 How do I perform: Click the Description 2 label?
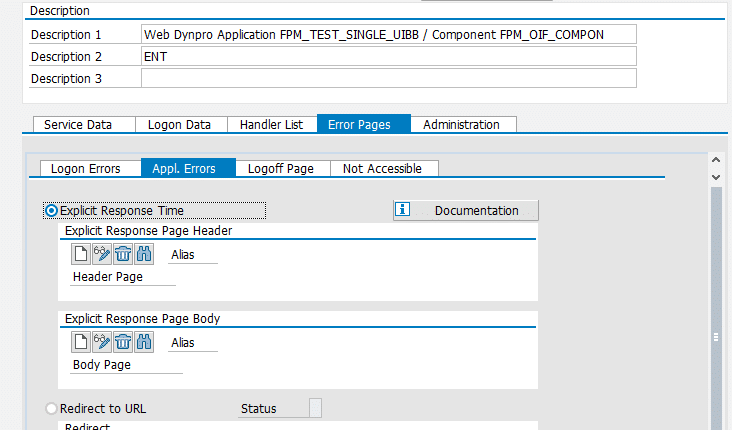pyautogui.click(x=66, y=56)
